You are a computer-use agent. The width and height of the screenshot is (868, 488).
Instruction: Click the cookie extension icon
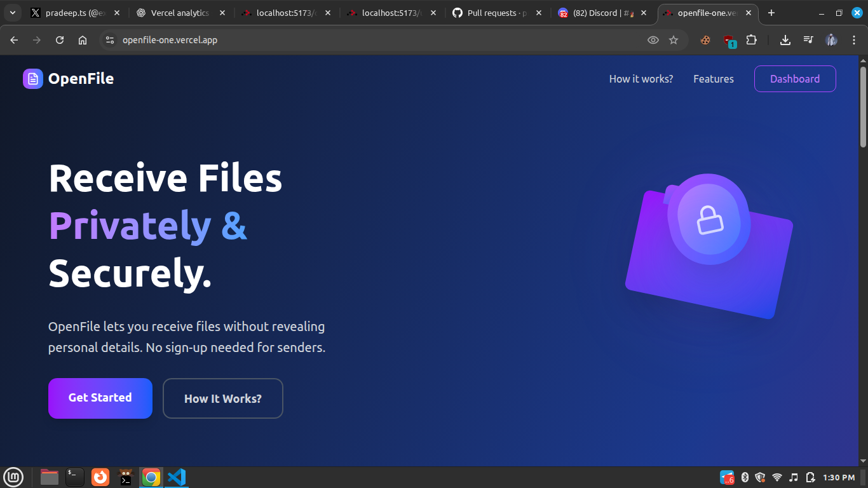[x=705, y=40]
